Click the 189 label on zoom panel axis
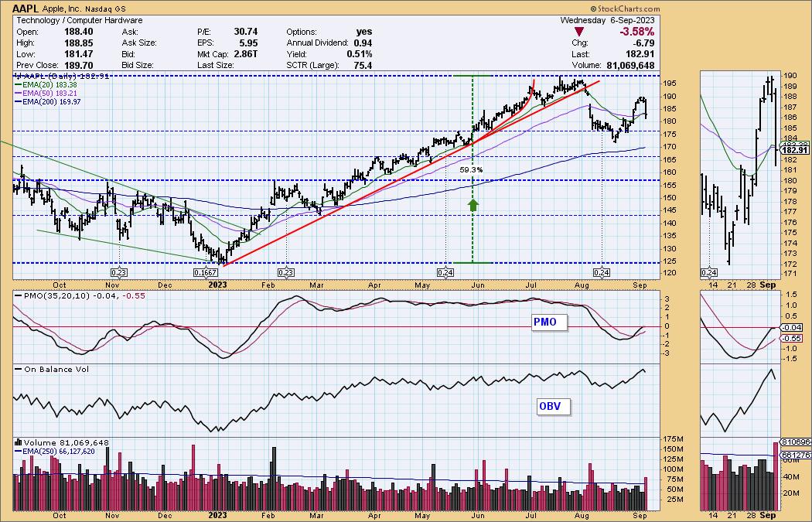This screenshot has height=522, width=812. tap(790, 86)
